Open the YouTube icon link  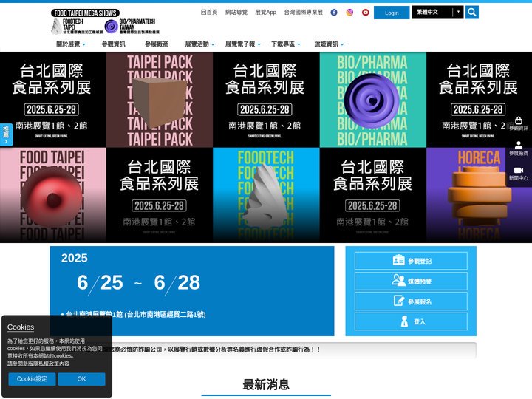pos(366,13)
